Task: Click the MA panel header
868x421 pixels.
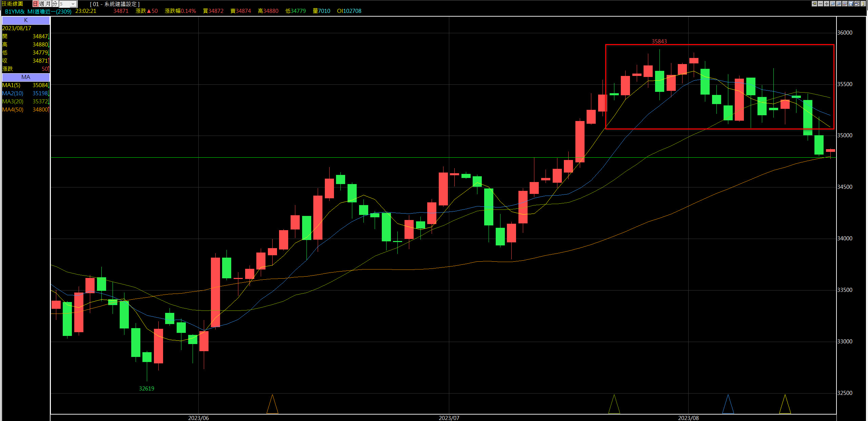Action: [26, 77]
